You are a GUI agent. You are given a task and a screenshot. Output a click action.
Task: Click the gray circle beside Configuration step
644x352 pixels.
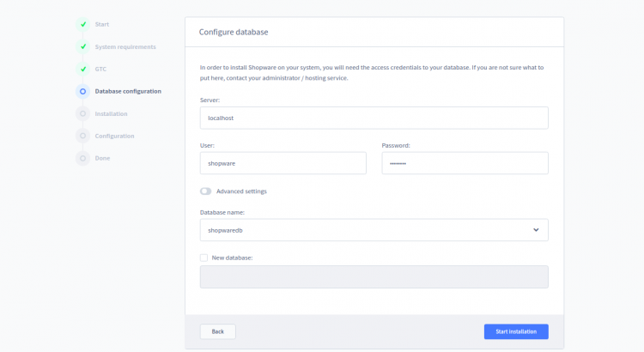[83, 136]
